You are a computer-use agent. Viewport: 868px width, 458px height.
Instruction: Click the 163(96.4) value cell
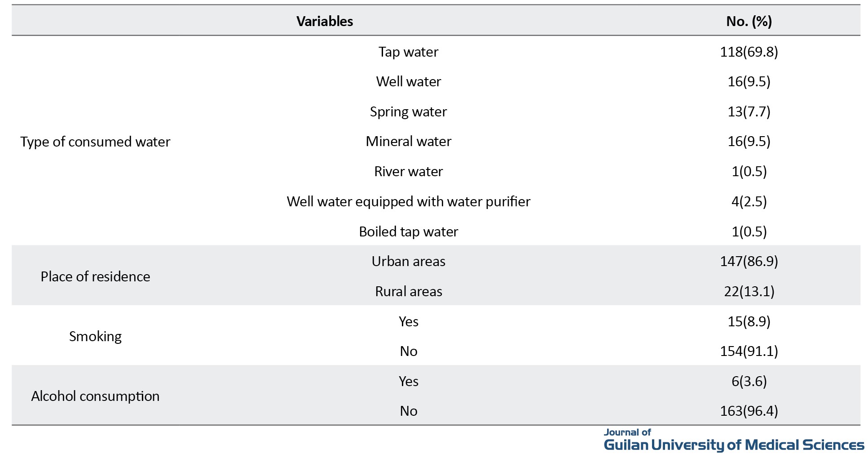coord(749,411)
